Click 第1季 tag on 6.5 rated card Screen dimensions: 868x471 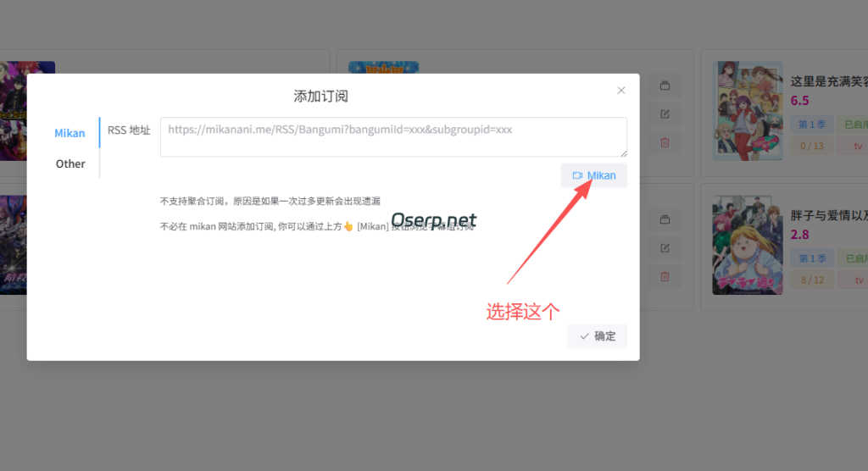811,125
